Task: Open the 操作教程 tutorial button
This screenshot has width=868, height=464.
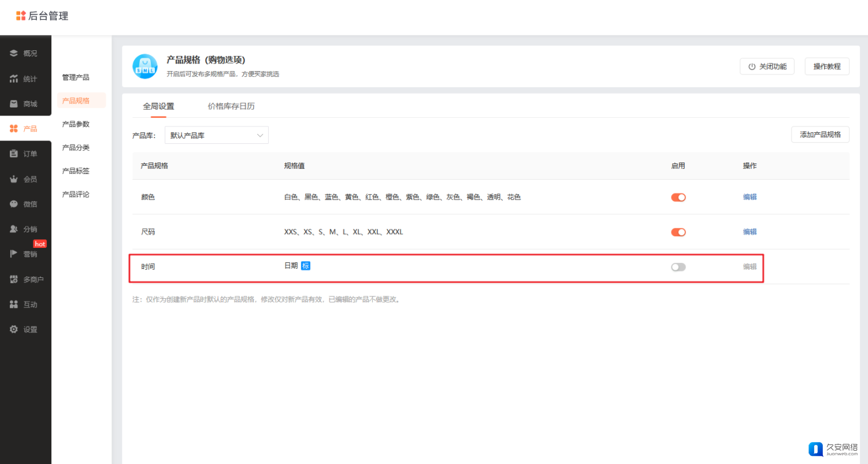Action: click(x=826, y=66)
